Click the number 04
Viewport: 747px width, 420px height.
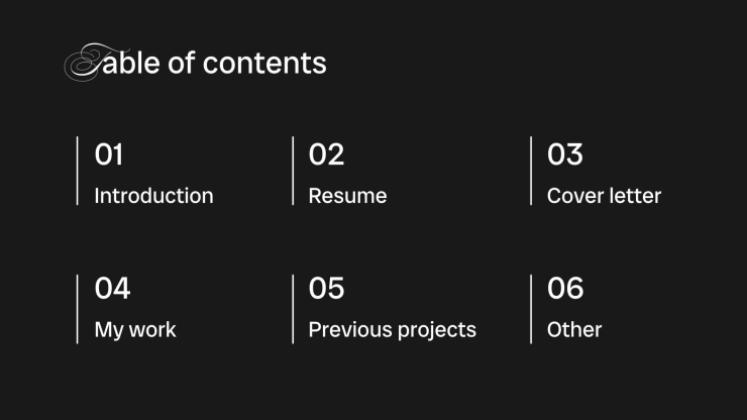(112, 289)
